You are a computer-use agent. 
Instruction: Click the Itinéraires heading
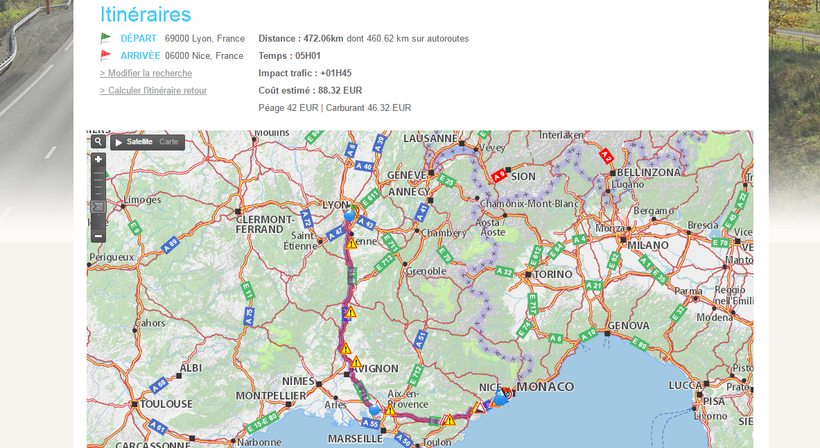(x=145, y=14)
